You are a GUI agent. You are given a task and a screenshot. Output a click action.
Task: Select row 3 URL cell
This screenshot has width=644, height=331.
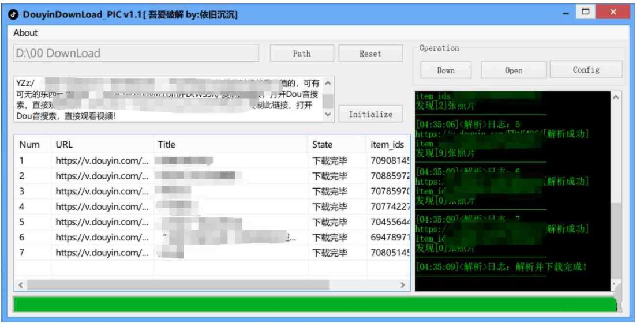tap(102, 191)
